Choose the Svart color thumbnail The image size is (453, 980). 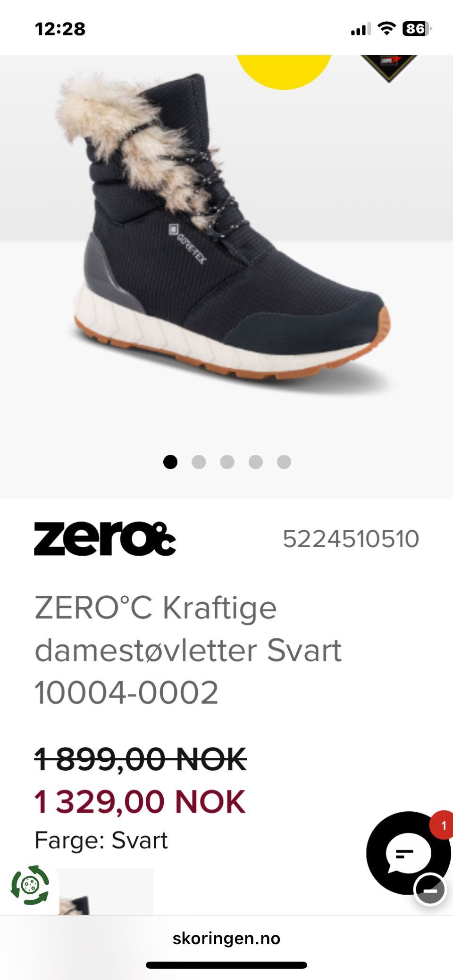[x=106, y=891]
